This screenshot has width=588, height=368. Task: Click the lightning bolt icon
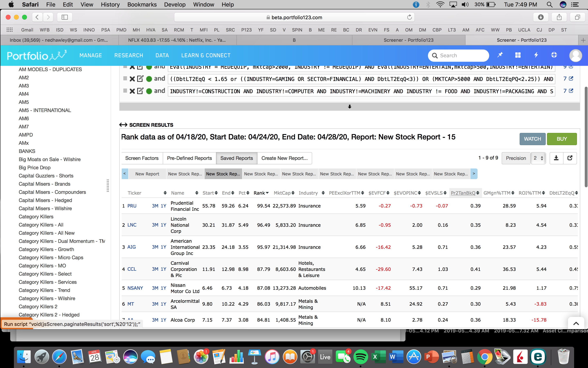[x=536, y=55]
